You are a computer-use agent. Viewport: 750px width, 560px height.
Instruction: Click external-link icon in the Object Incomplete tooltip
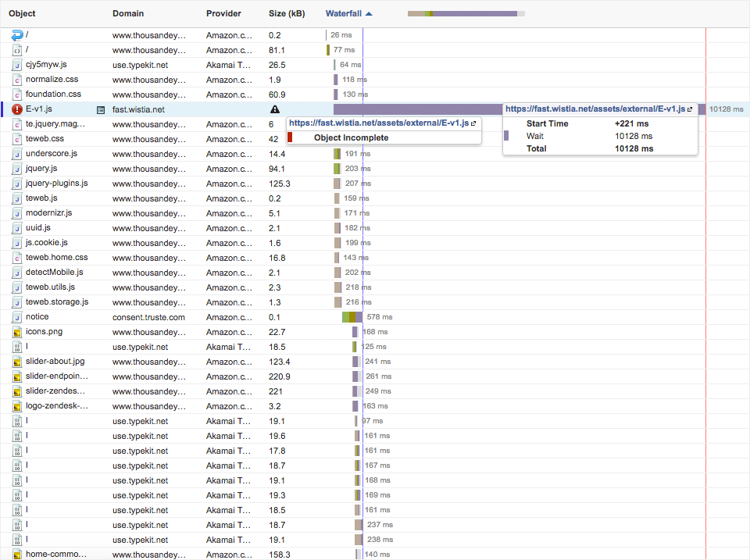tap(473, 123)
